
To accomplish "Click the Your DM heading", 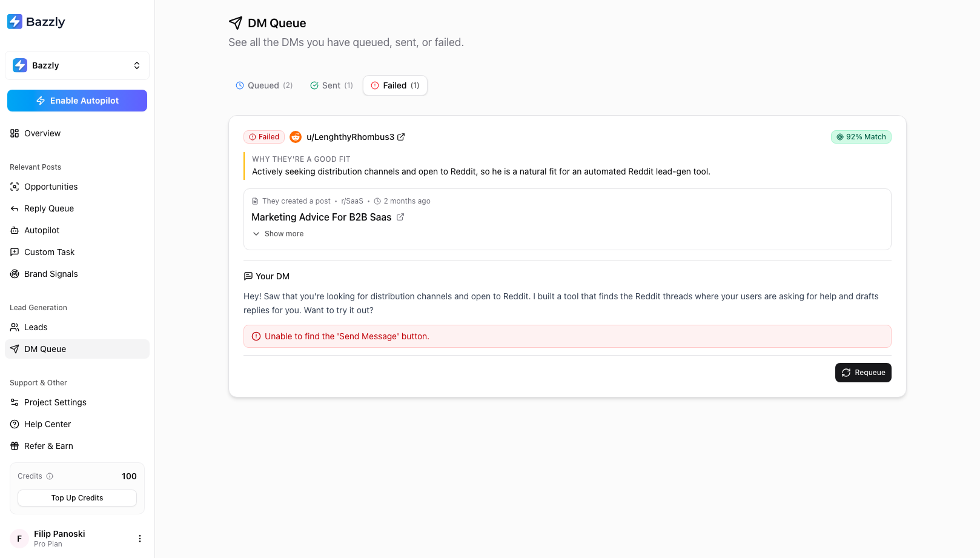I will (x=273, y=276).
